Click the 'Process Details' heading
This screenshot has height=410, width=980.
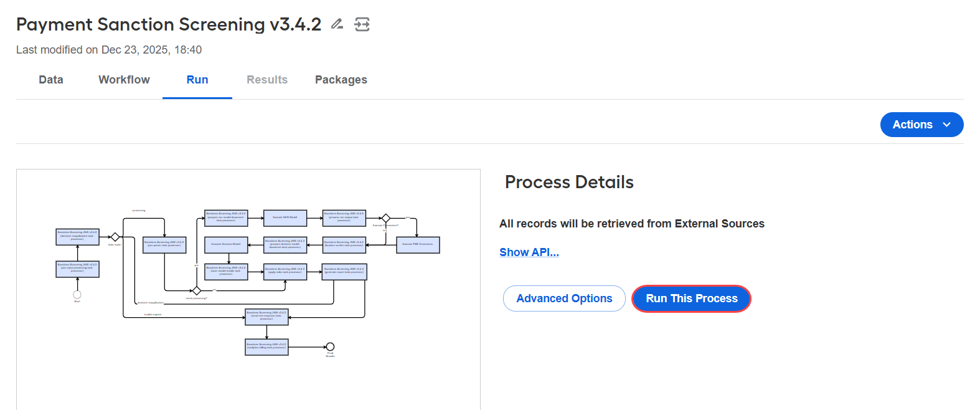click(x=569, y=182)
